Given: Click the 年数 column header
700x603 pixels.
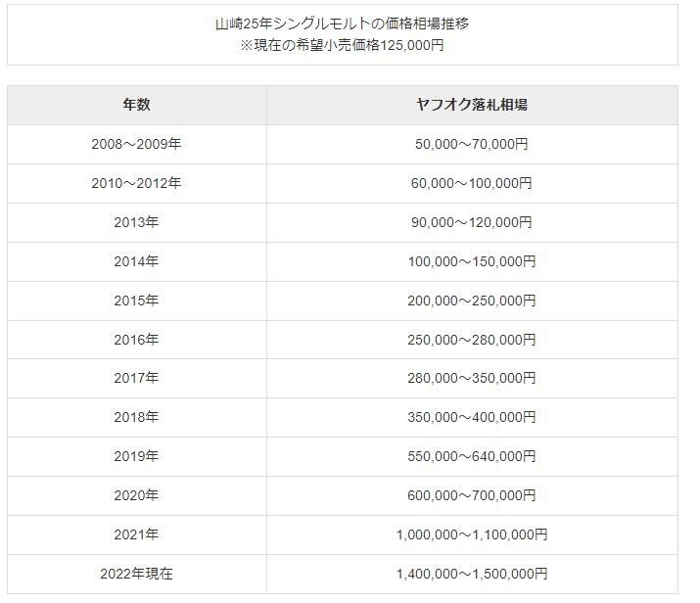Looking at the screenshot, I should pos(136,105).
